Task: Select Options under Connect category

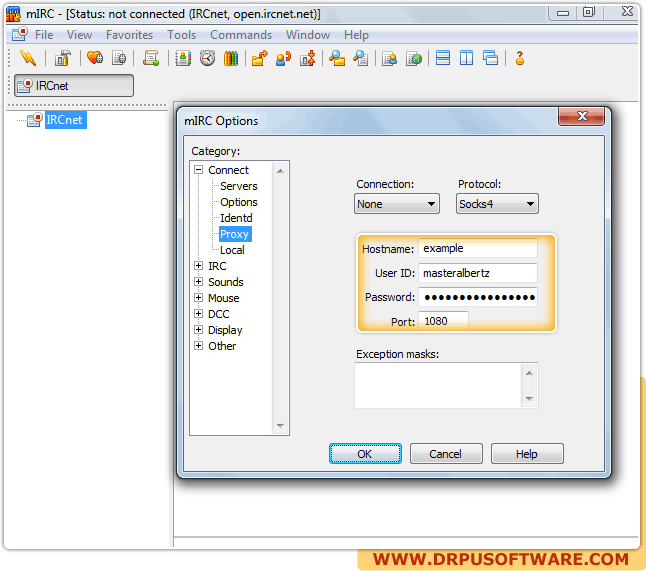Action: (x=239, y=202)
